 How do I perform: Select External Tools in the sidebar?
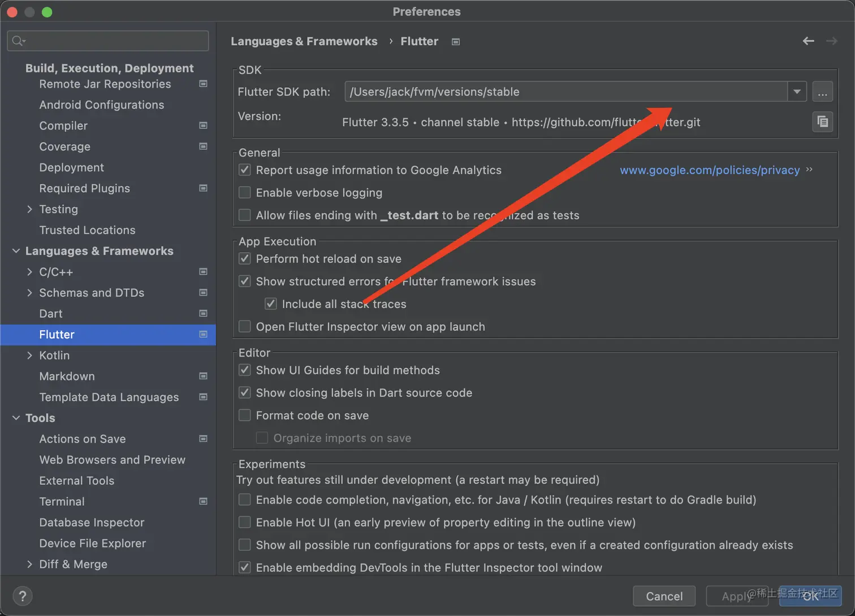coord(77,481)
